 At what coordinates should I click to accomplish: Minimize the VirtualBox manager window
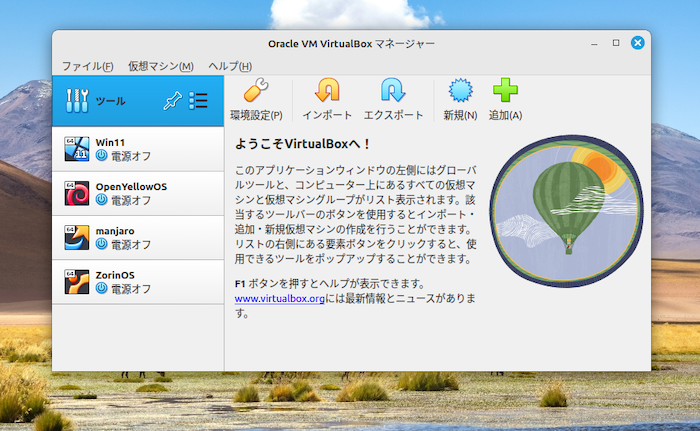[594, 43]
